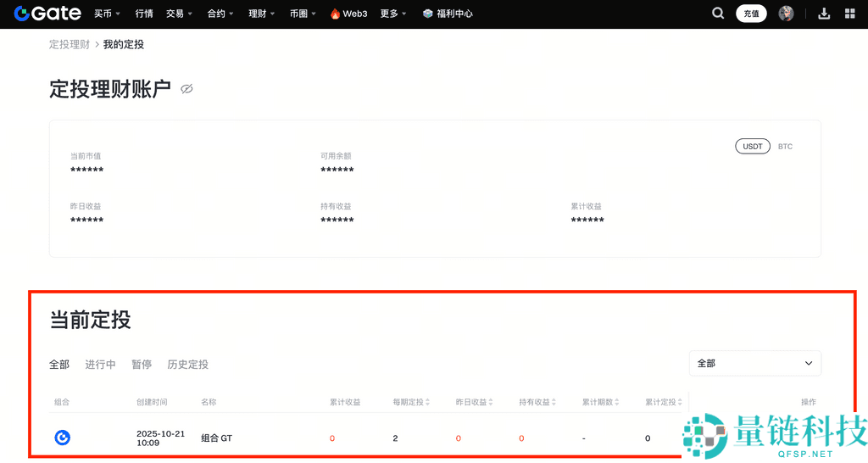Toggle balance visibility eye icon
This screenshot has height=463, width=868.
click(187, 89)
